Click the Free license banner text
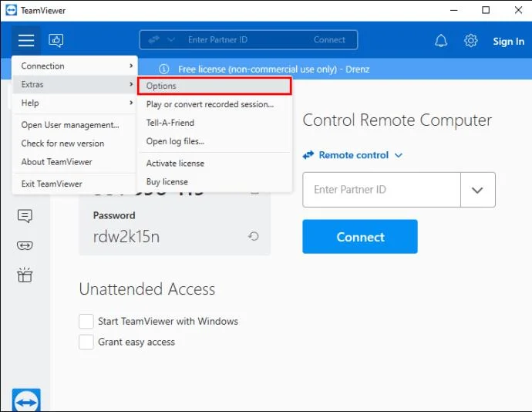The width and height of the screenshot is (532, 412). point(274,69)
